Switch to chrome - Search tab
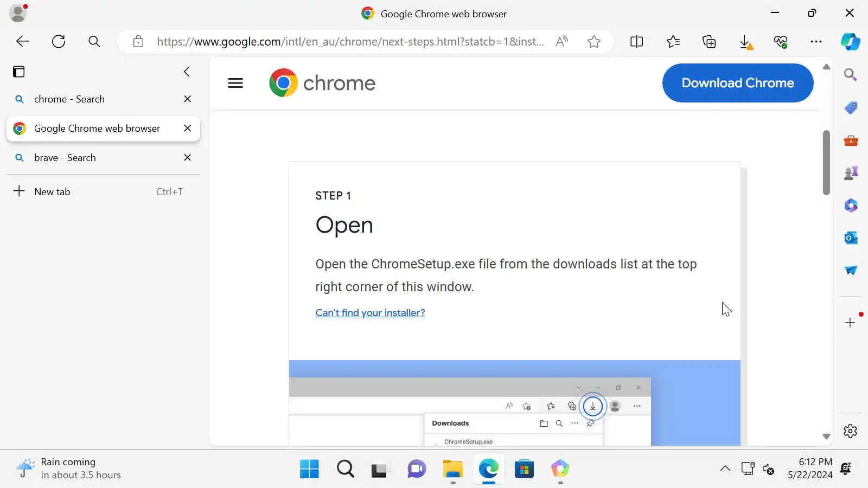 [x=103, y=99]
